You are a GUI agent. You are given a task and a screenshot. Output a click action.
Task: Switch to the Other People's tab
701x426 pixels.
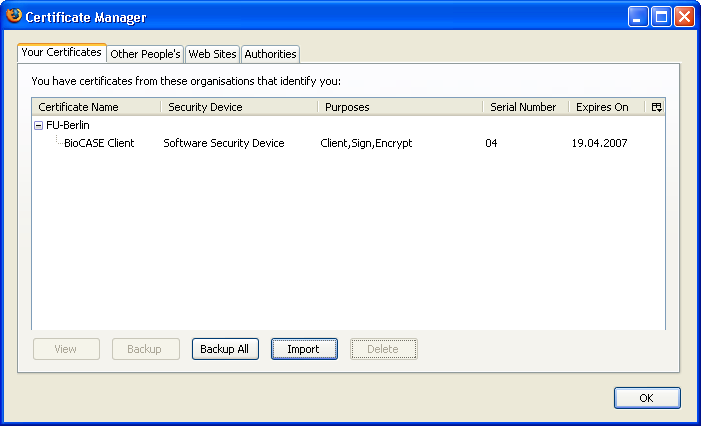[145, 54]
